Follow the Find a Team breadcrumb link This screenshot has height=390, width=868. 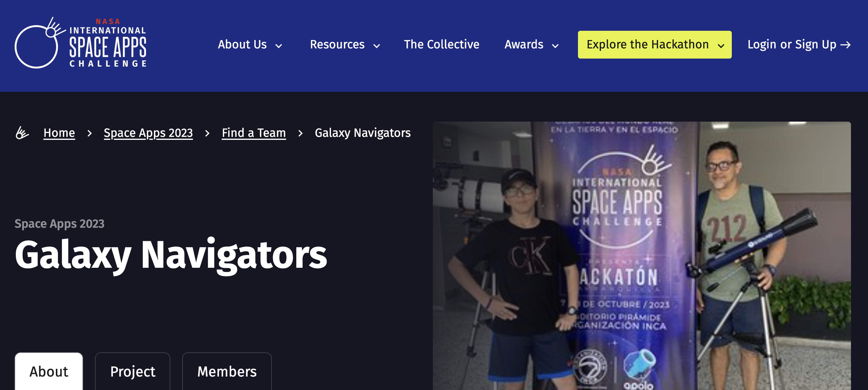click(x=254, y=133)
